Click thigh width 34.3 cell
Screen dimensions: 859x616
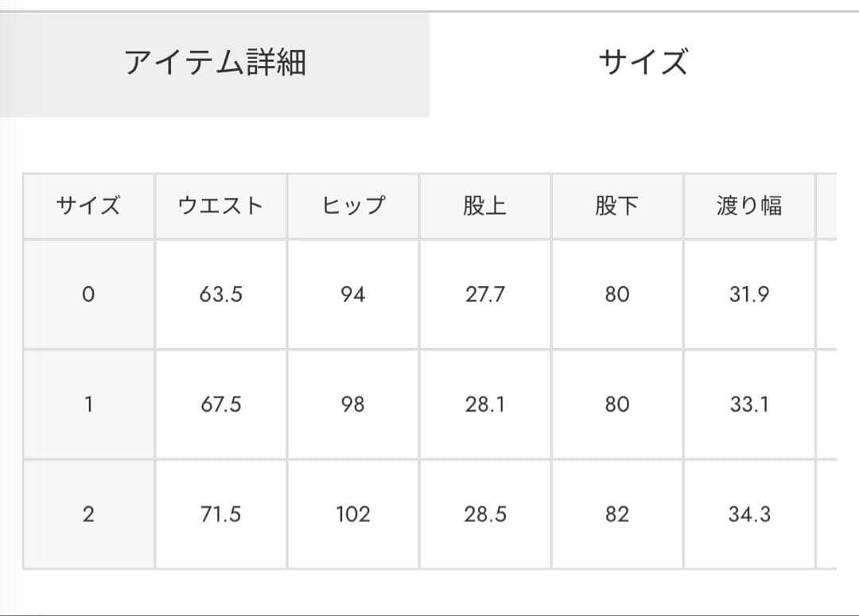748,514
